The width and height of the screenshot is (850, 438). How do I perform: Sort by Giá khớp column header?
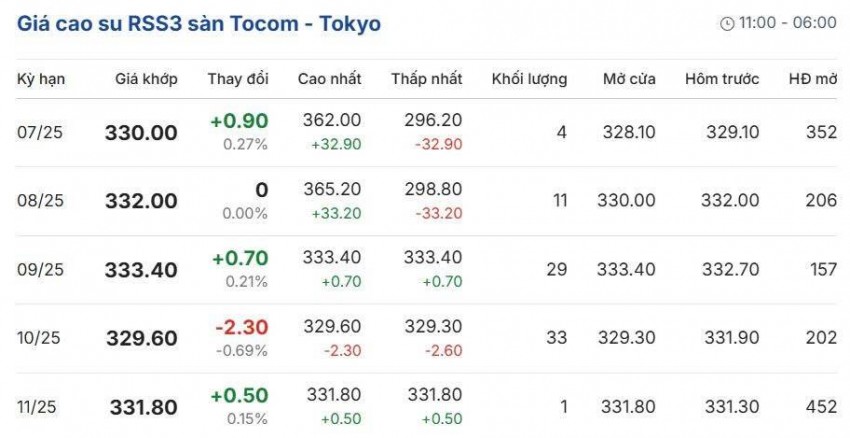pyautogui.click(x=146, y=79)
